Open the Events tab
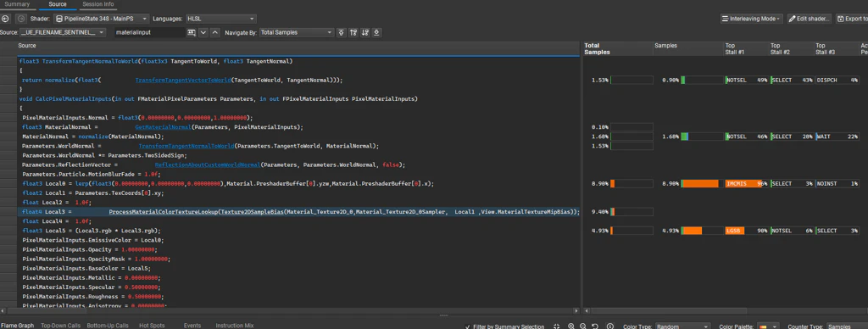Viewport: 868px width, 329px height. tap(192, 326)
